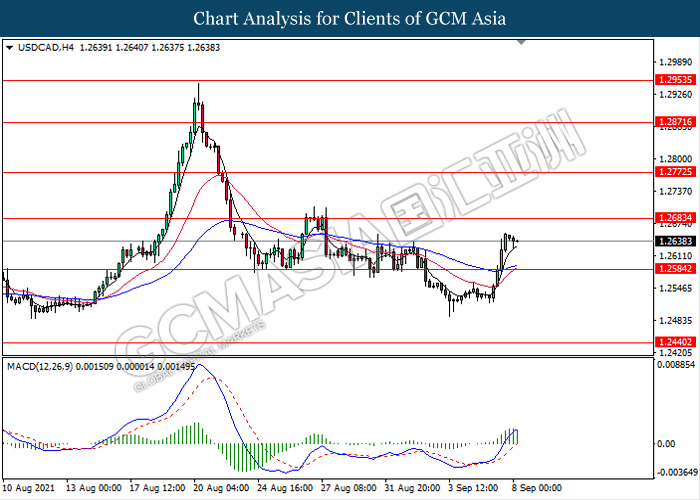
Task: Click the 1.28716 red price label
Action: click(675, 122)
